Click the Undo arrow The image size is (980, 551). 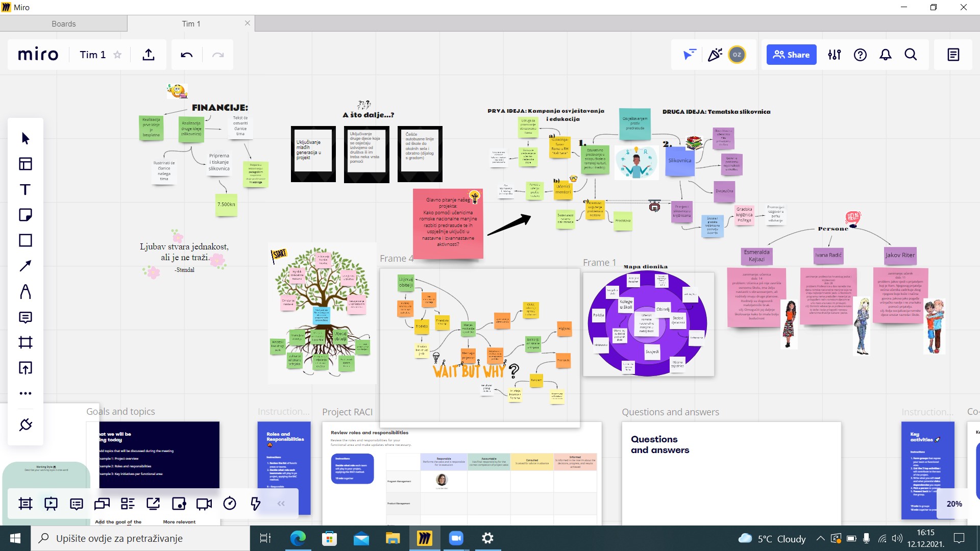click(187, 55)
